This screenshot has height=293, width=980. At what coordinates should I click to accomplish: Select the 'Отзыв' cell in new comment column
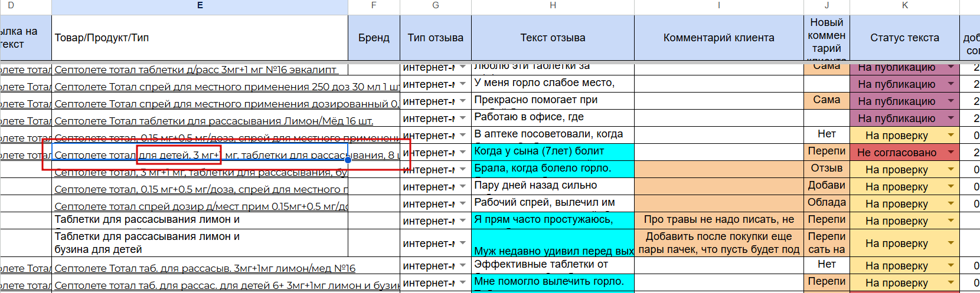(827, 169)
